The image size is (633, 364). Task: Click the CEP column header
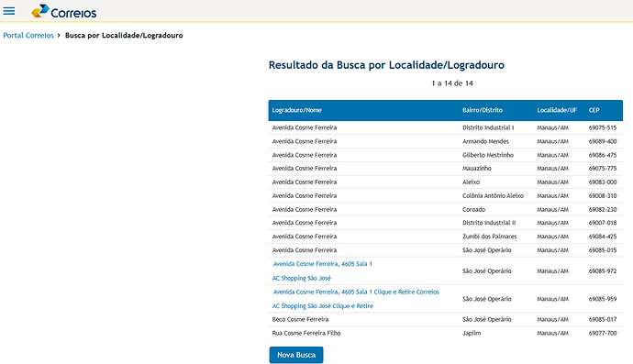(x=594, y=110)
